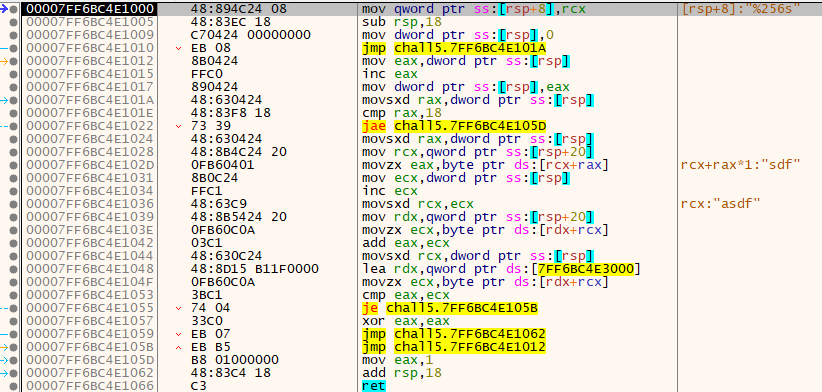Click bytes B8 01000000
The image size is (822, 392).
pyautogui.click(x=234, y=360)
